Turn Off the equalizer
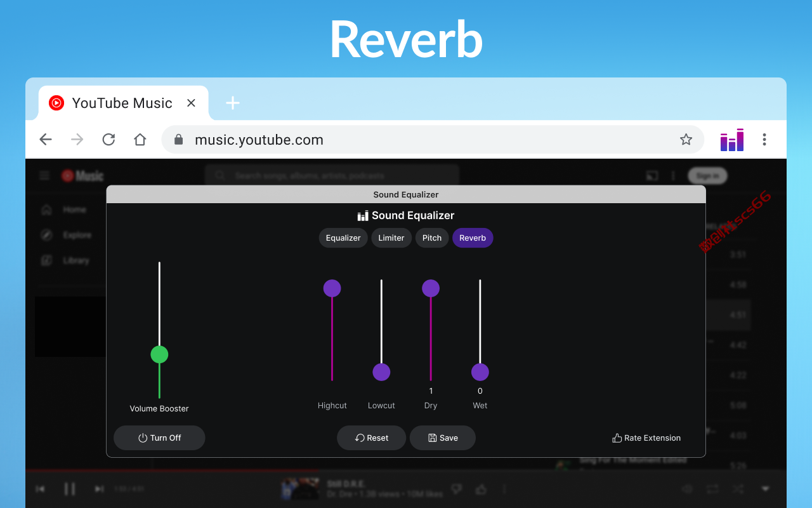 point(159,438)
